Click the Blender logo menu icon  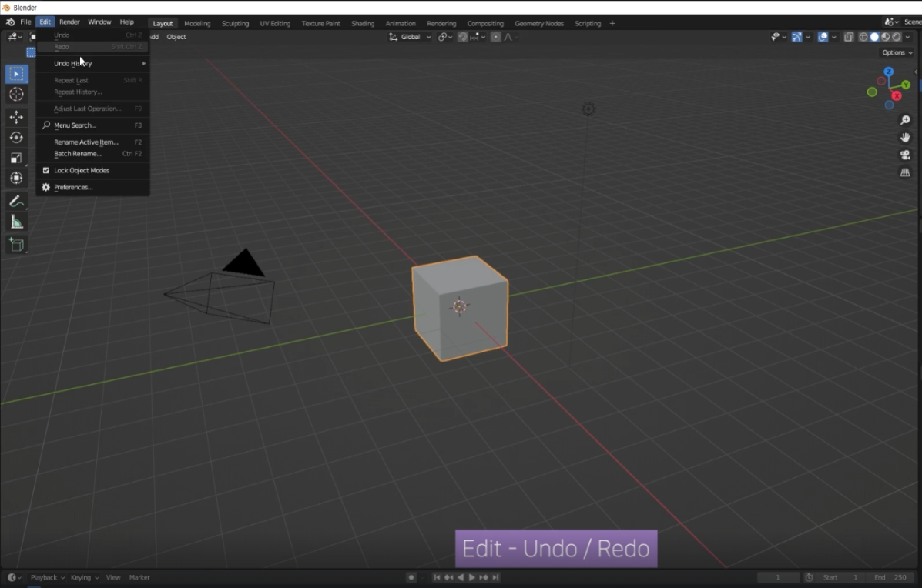10,22
